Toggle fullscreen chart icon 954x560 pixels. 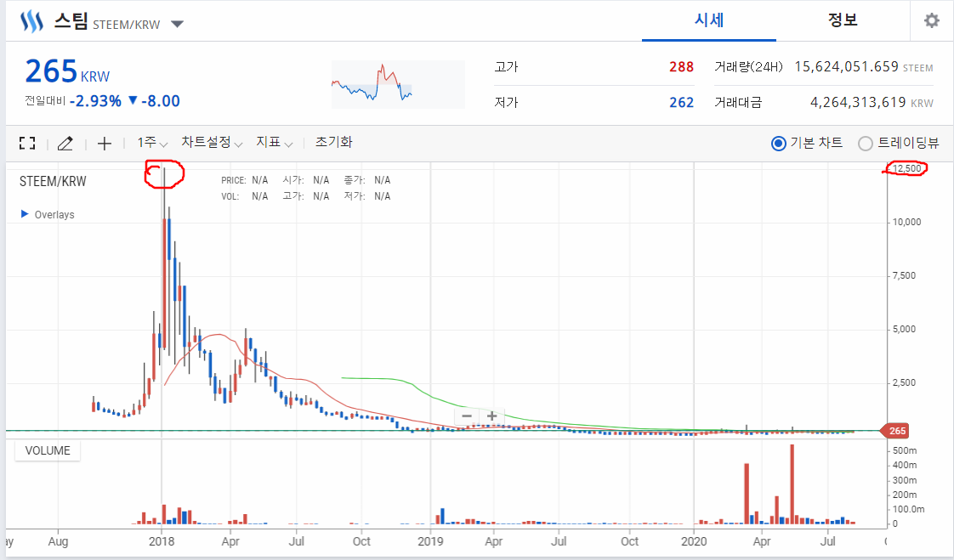click(x=26, y=144)
